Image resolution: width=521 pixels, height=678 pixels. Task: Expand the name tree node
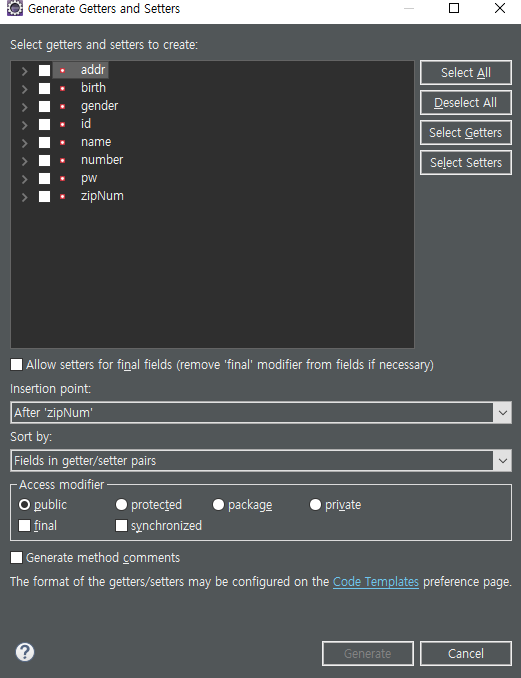point(25,143)
